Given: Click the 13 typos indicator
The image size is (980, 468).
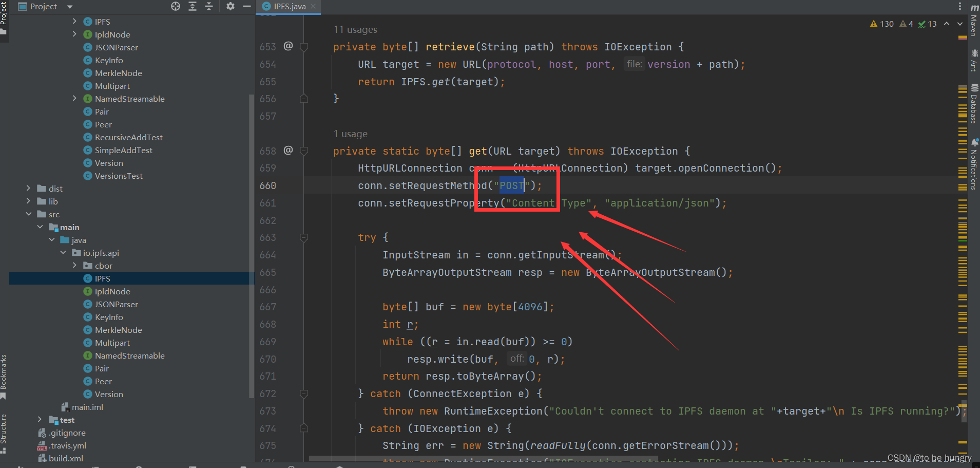Looking at the screenshot, I should click(x=928, y=24).
